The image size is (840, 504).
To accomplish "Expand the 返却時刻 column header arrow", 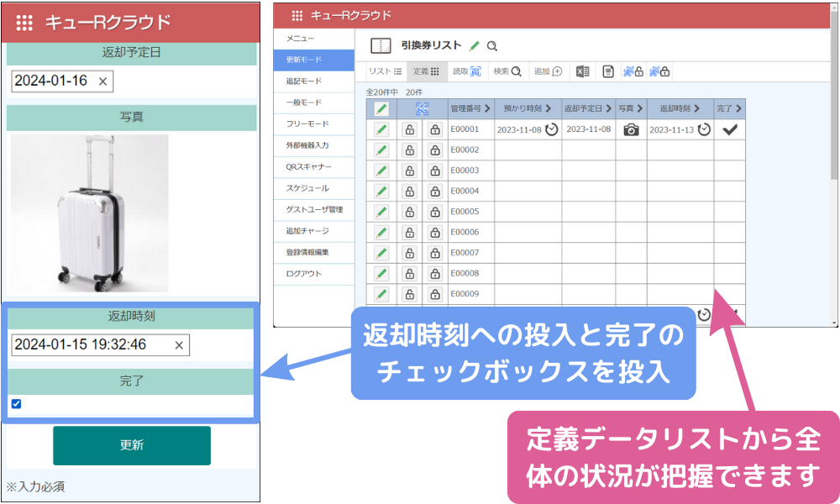I will (x=696, y=108).
